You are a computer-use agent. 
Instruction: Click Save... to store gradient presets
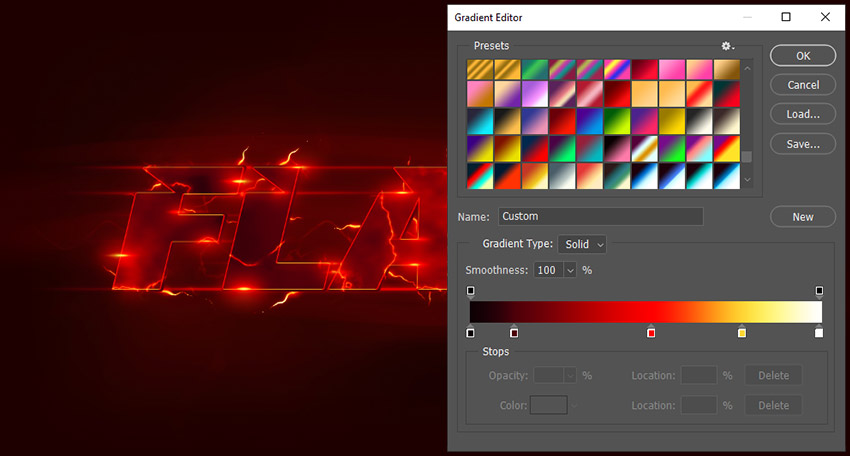point(803,144)
